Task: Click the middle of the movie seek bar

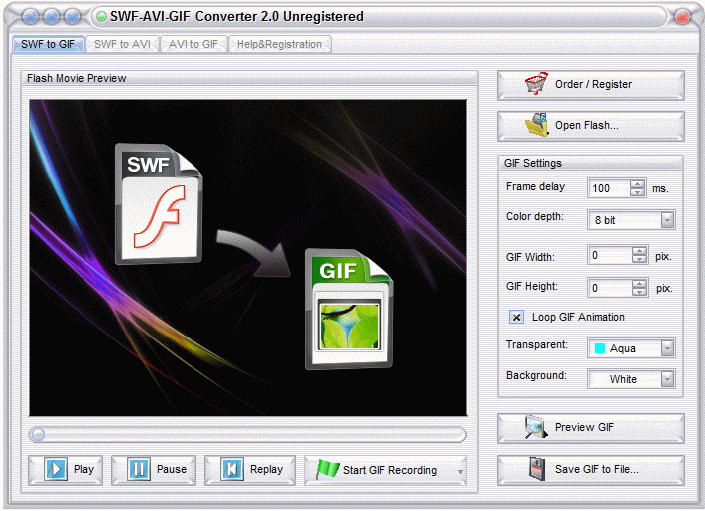Action: tap(247, 435)
